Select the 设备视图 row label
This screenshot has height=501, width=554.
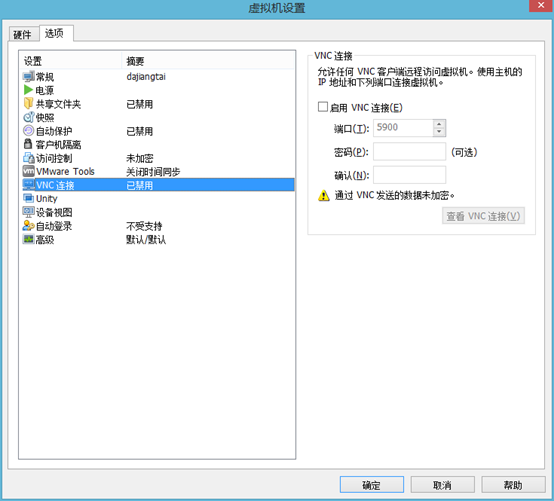coord(54,212)
